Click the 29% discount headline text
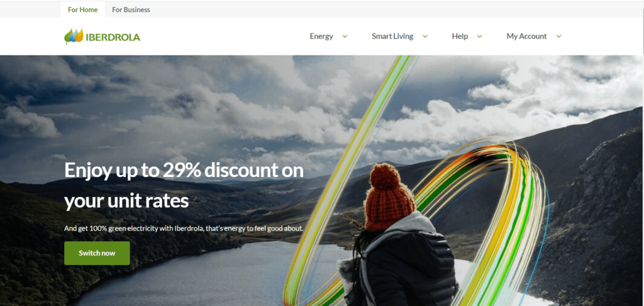The height and width of the screenshot is (306, 644). [x=184, y=186]
